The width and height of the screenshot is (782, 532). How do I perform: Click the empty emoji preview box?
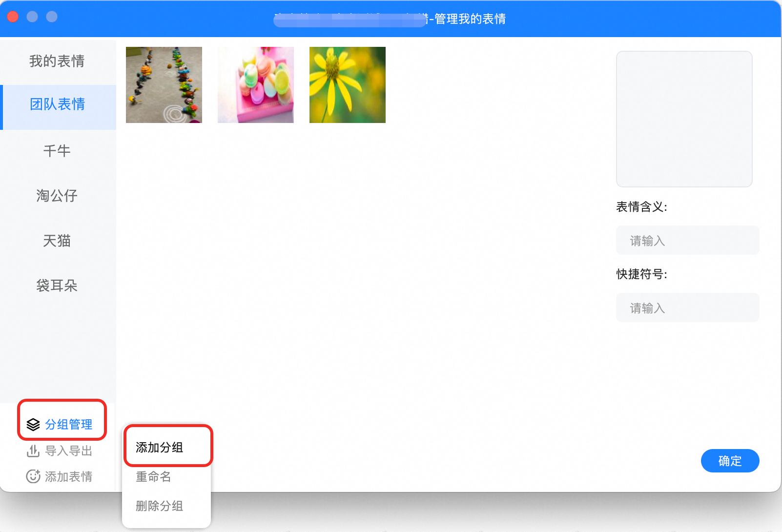(684, 119)
